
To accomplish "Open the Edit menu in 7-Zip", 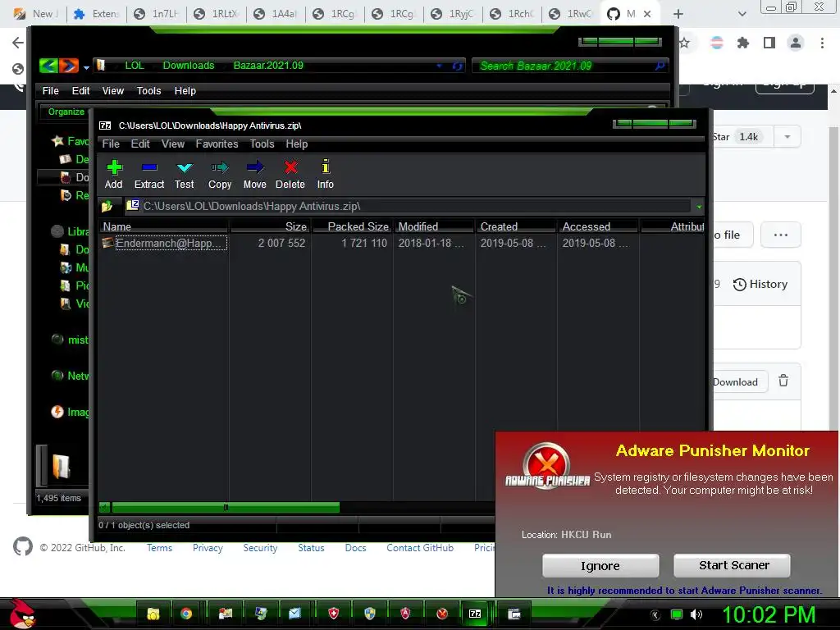I will tap(140, 144).
